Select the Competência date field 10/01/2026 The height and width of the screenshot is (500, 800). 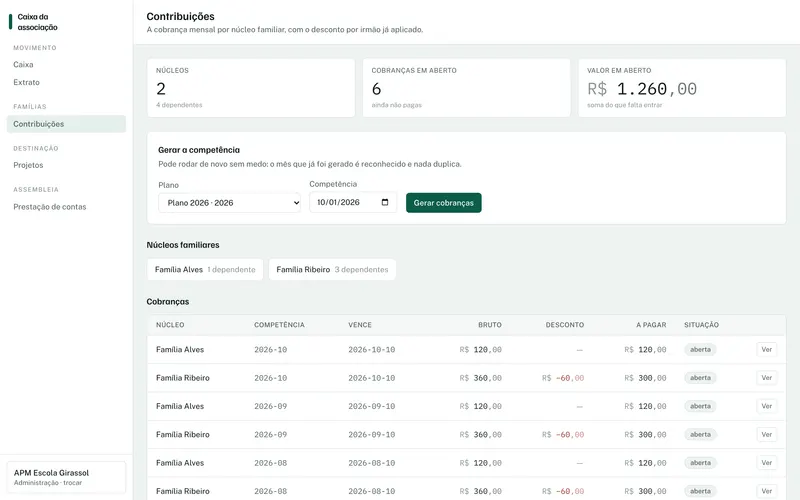(353, 203)
